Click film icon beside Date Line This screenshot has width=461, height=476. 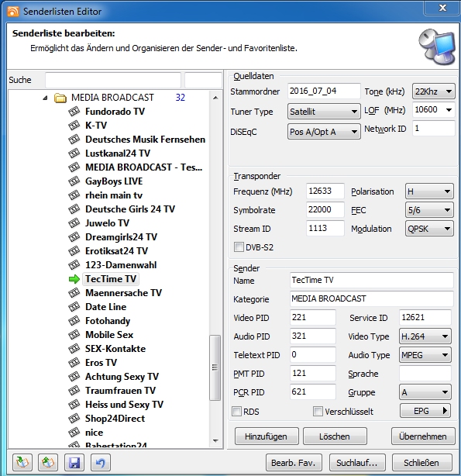[74, 307]
